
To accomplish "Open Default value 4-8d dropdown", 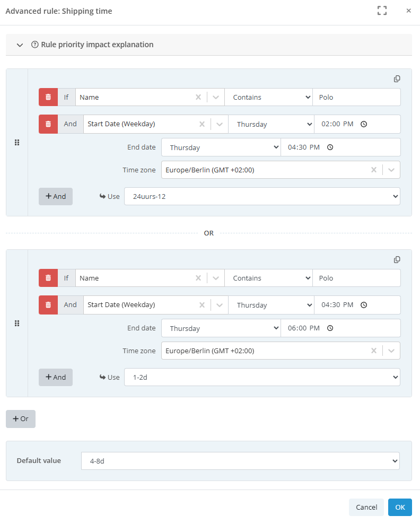I will [x=240, y=461].
